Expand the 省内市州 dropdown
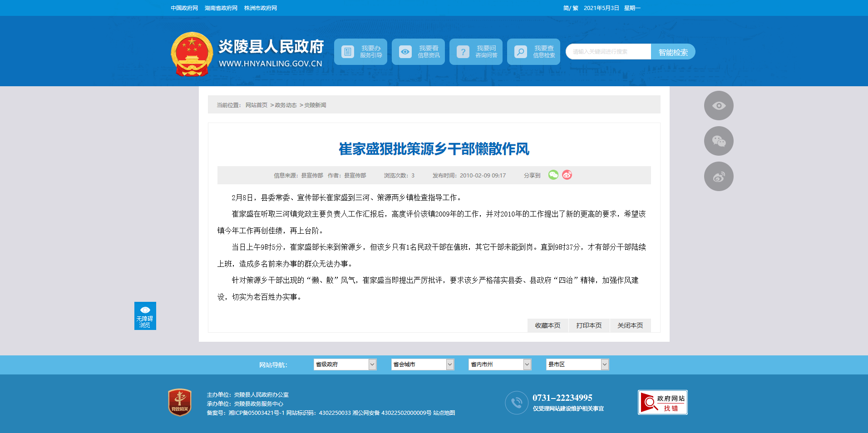Viewport: 868px width, 433px height. [x=500, y=364]
